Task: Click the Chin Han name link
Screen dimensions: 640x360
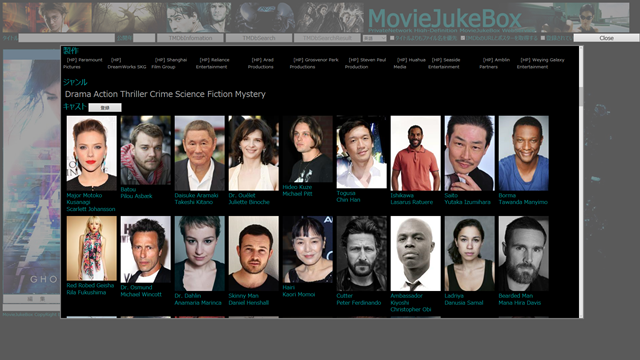Action: coord(348,200)
